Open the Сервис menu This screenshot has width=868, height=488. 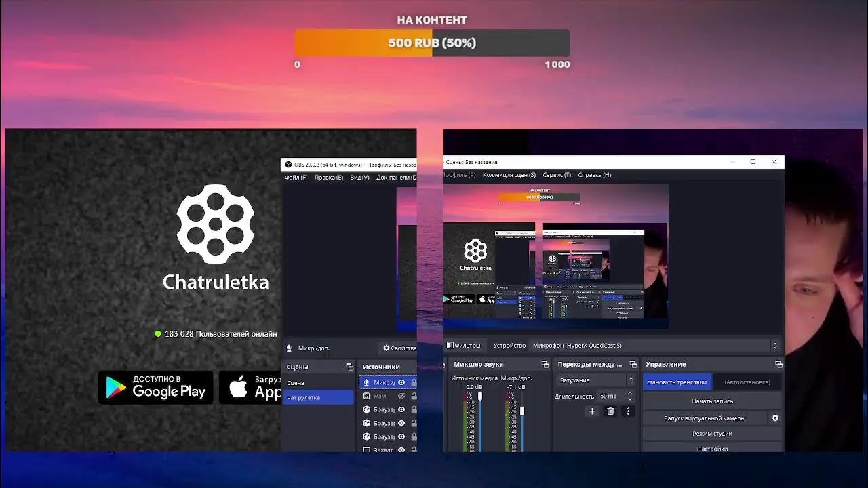point(557,175)
